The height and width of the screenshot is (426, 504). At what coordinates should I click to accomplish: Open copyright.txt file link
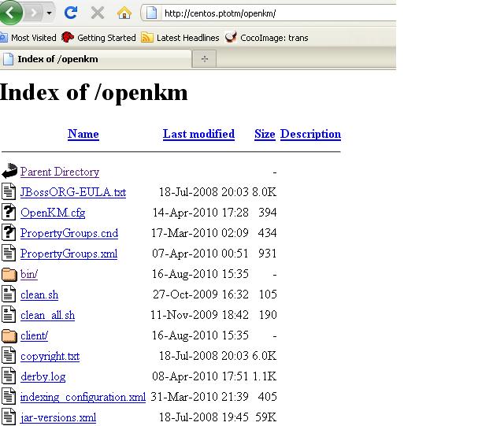[50, 356]
